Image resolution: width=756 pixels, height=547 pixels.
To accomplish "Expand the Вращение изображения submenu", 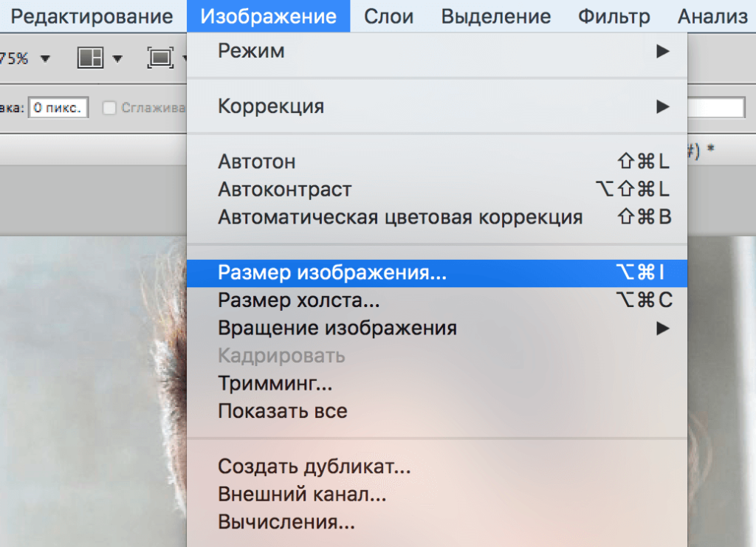I will click(662, 328).
